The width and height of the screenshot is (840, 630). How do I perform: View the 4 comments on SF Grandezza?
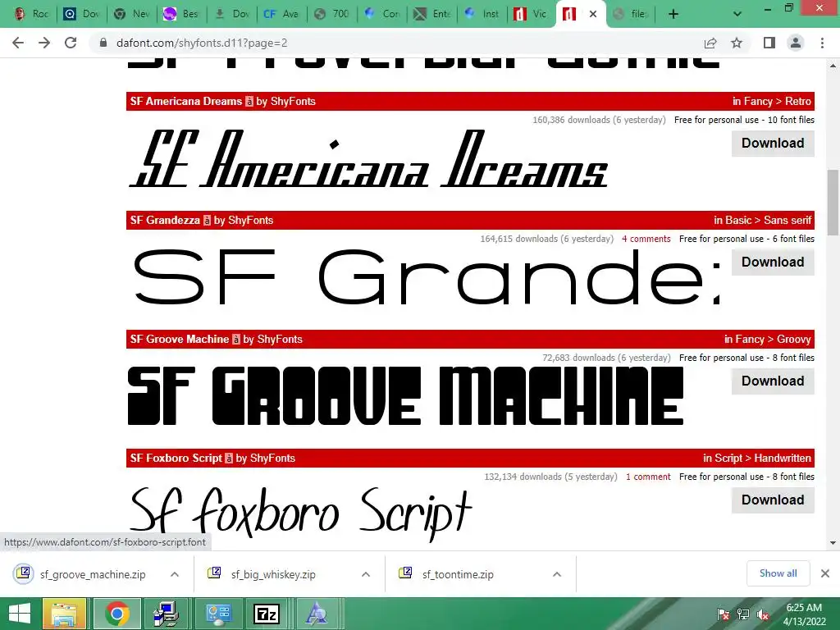646,239
